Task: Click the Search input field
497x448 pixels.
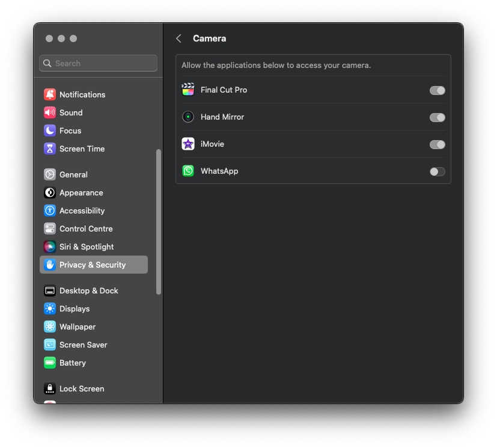Action: (x=99, y=63)
